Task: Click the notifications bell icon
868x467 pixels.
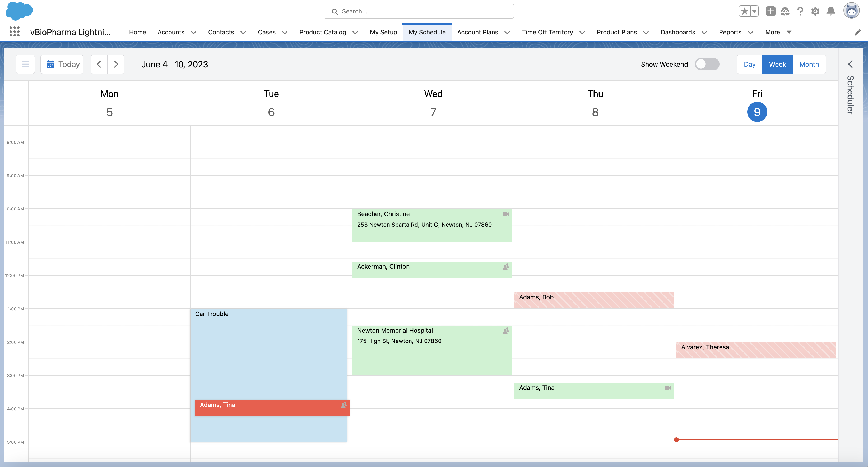Action: coord(830,11)
